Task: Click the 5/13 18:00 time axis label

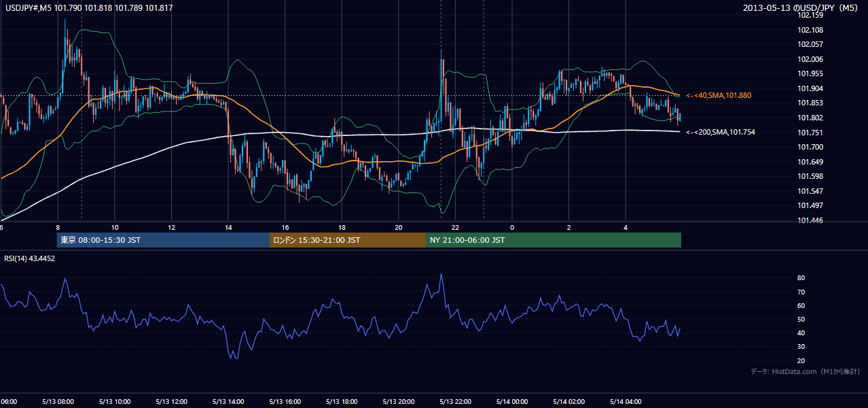Action: point(341,401)
